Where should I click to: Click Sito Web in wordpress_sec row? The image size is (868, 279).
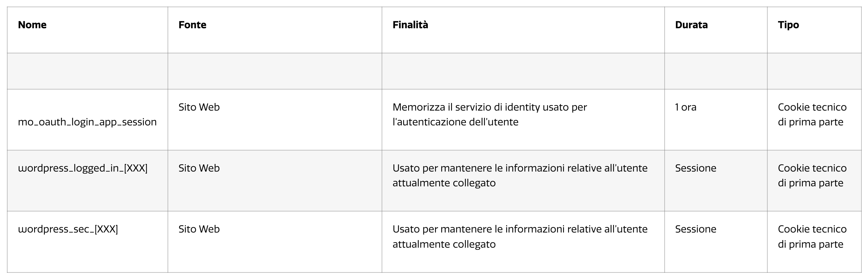click(x=199, y=229)
